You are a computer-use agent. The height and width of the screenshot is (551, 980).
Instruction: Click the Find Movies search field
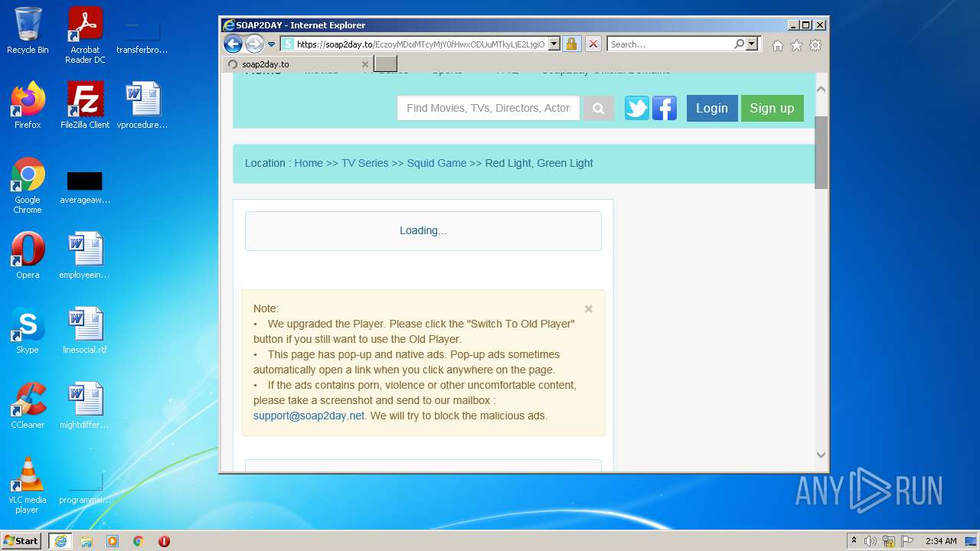coord(488,108)
